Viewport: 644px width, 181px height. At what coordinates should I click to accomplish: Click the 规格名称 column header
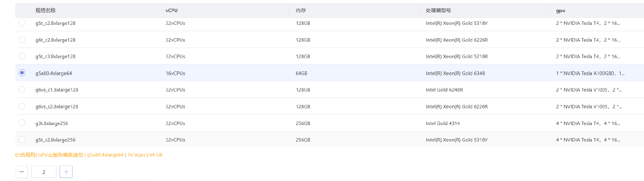pyautogui.click(x=46, y=10)
